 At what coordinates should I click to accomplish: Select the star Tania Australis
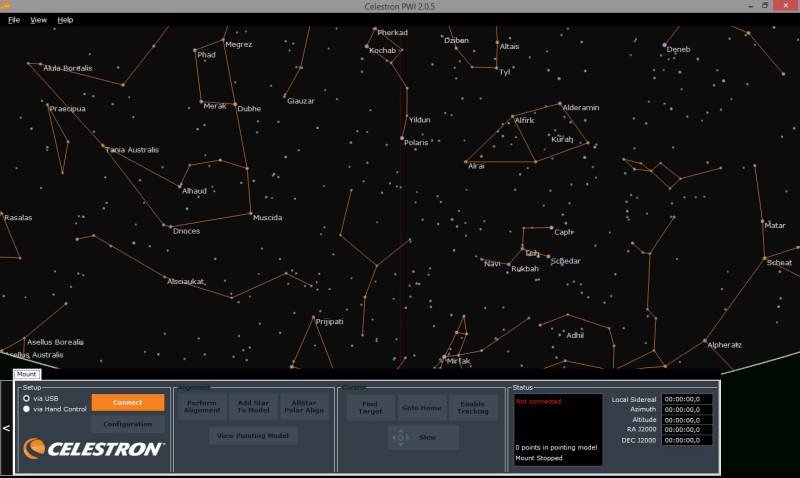pyautogui.click(x=103, y=146)
